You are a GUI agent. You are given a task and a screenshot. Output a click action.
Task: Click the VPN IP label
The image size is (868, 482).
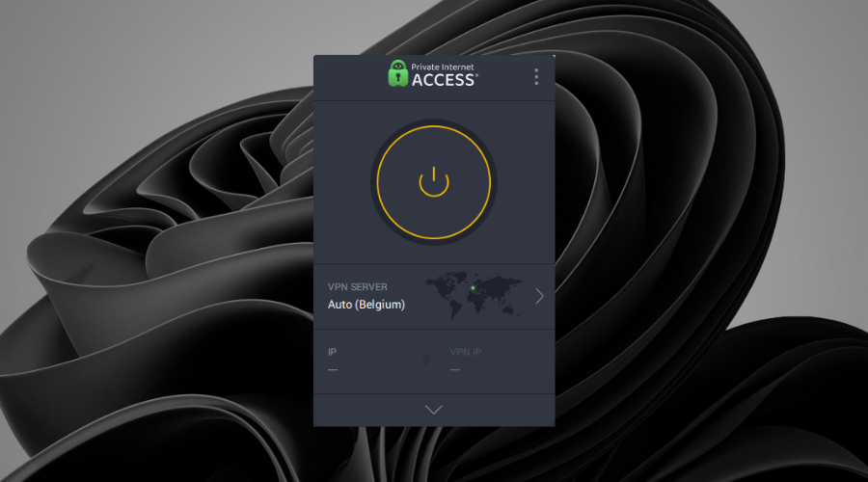[466, 352]
